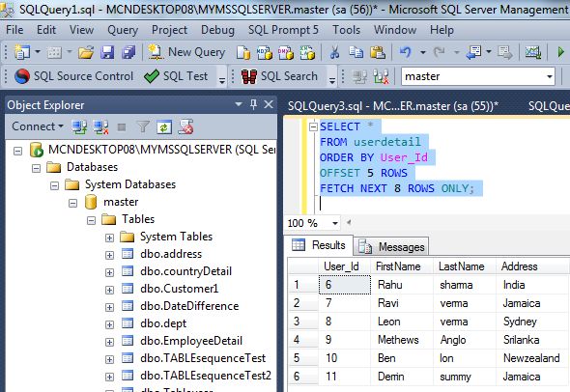This screenshot has width=570, height=392.
Task: Click the Undo arrow icon
Action: [406, 53]
